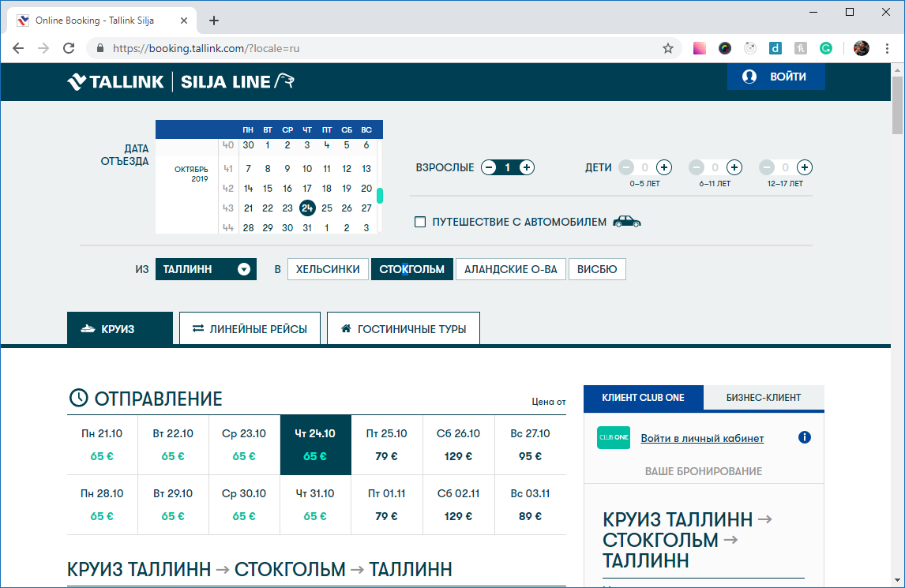Click the Войти в личный кабинет link
Image resolution: width=905 pixels, height=588 pixels.
click(702, 439)
